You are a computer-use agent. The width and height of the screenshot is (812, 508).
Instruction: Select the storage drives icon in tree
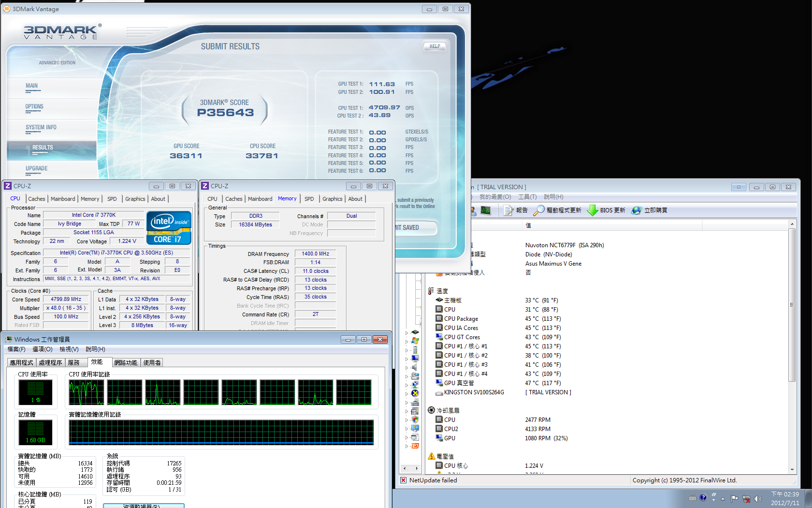(x=415, y=376)
